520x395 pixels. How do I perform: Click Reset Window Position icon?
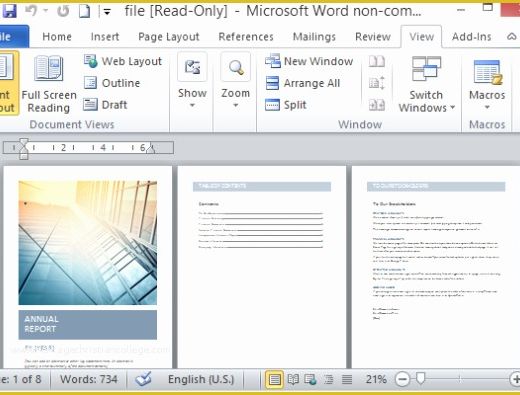pyautogui.click(x=377, y=105)
